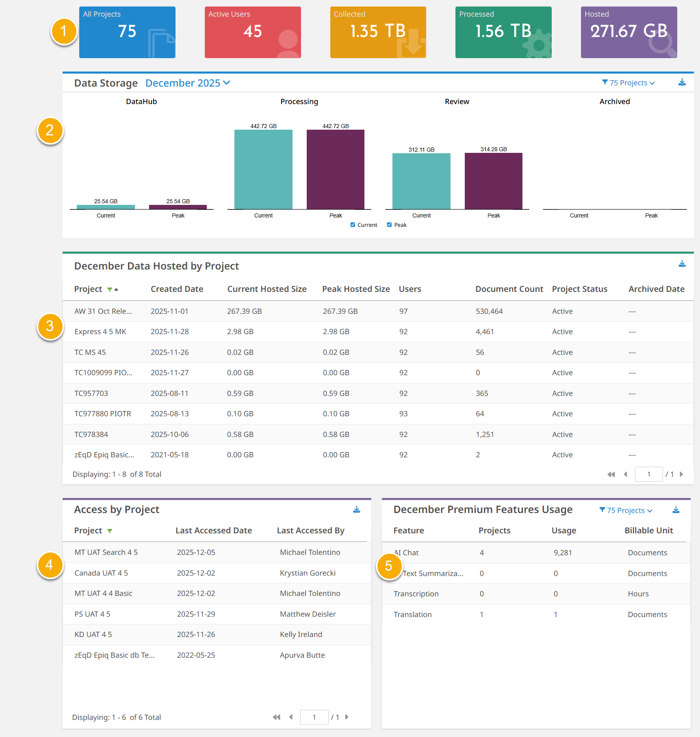Uncheck the Peak legend checkbox
Screen dimensions: 700x737
coord(389,225)
